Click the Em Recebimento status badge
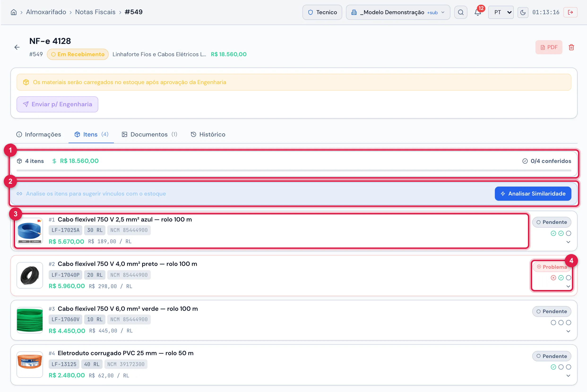The width and height of the screenshot is (587, 392). click(x=78, y=54)
